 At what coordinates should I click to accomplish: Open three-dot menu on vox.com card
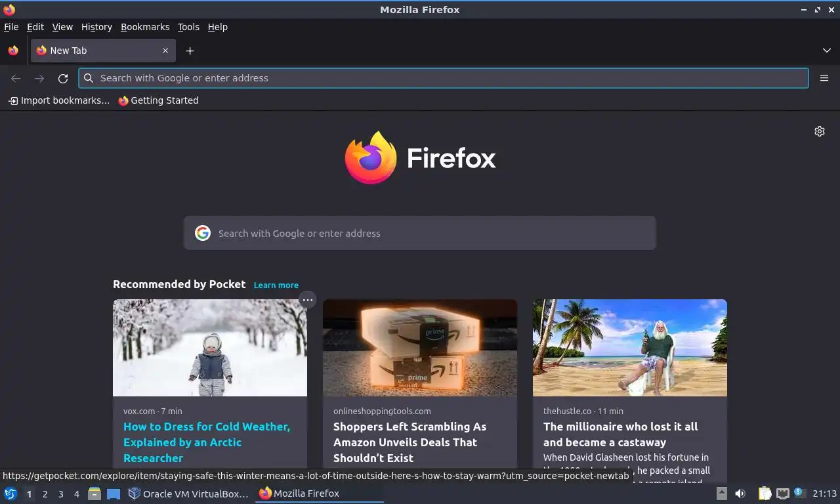click(x=307, y=300)
